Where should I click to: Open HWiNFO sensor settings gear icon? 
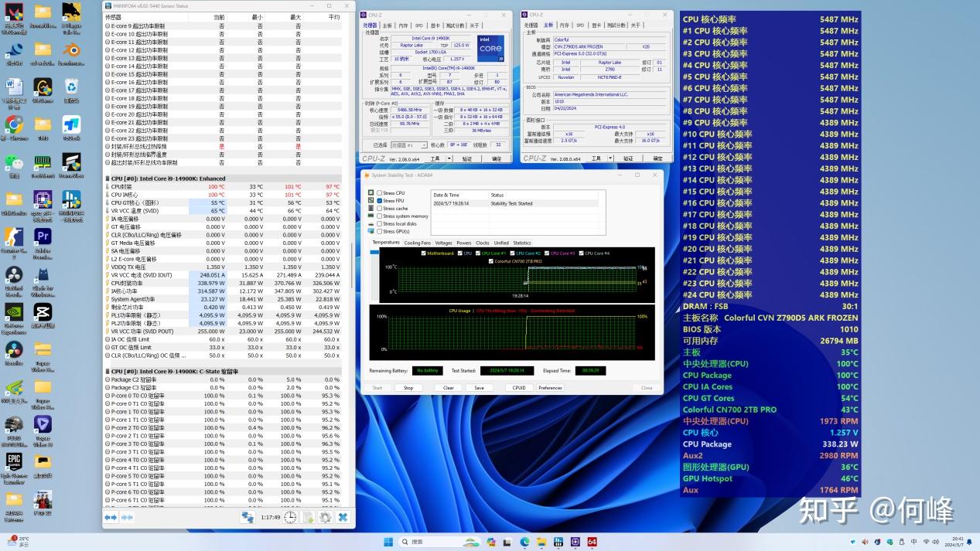point(325,517)
